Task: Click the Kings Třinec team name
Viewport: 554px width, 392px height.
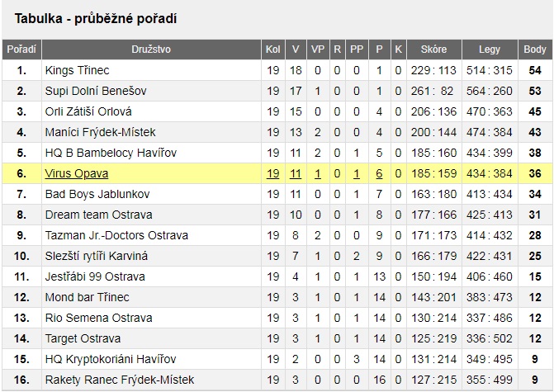Action: pyautogui.click(x=77, y=70)
